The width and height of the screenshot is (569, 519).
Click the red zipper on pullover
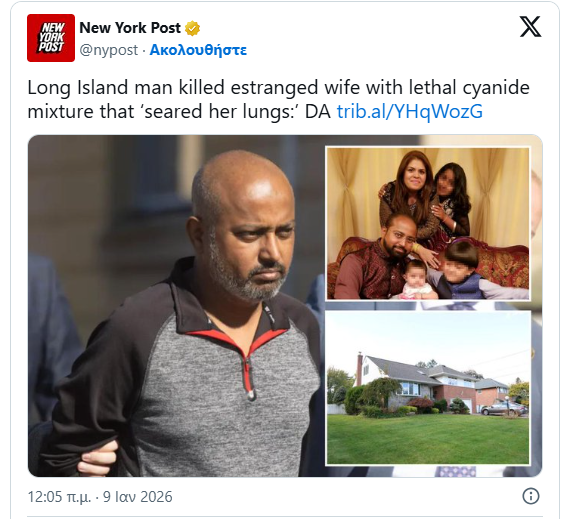(x=249, y=377)
